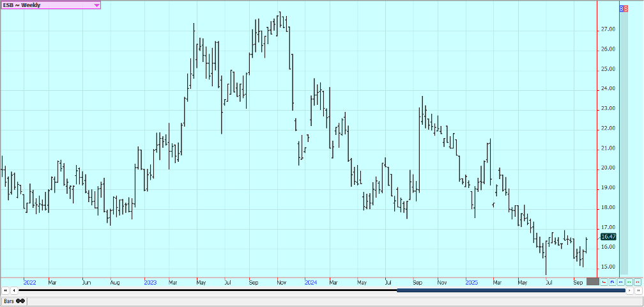
Task: Jump to the chart start with double-left arrow
Action: click(x=5, y=290)
